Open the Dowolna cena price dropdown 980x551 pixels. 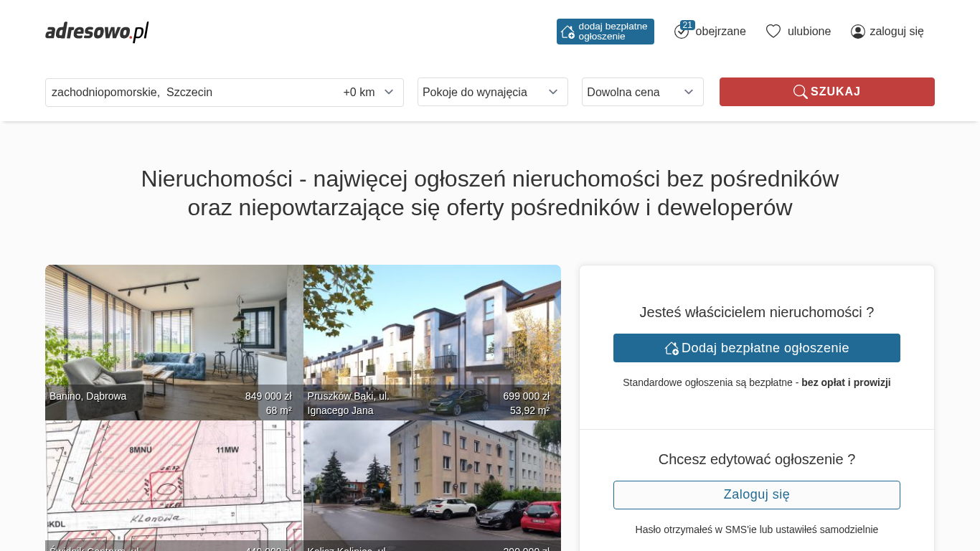pyautogui.click(x=642, y=93)
